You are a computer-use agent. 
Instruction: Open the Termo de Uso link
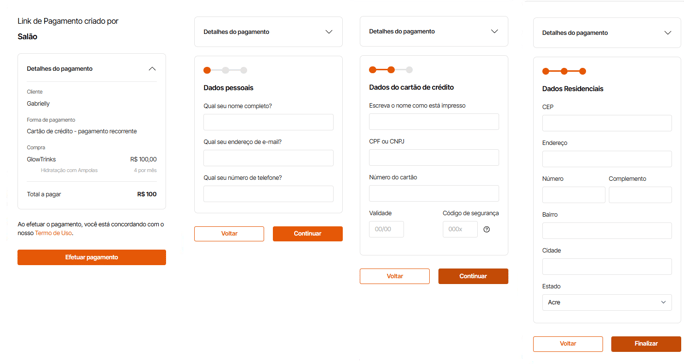[53, 233]
